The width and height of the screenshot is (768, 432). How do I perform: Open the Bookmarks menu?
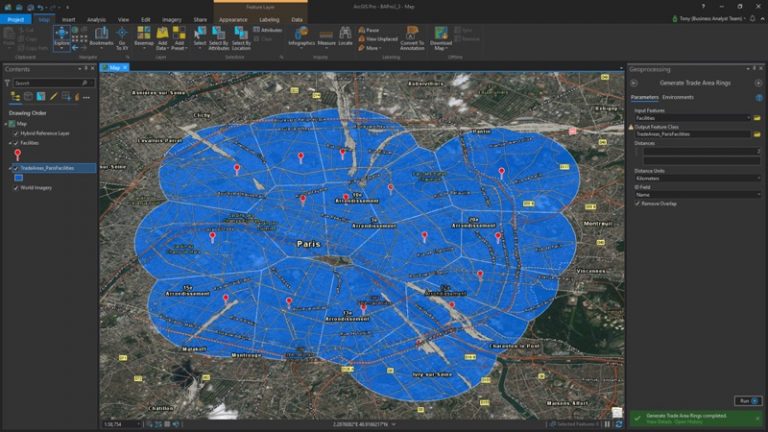101,38
